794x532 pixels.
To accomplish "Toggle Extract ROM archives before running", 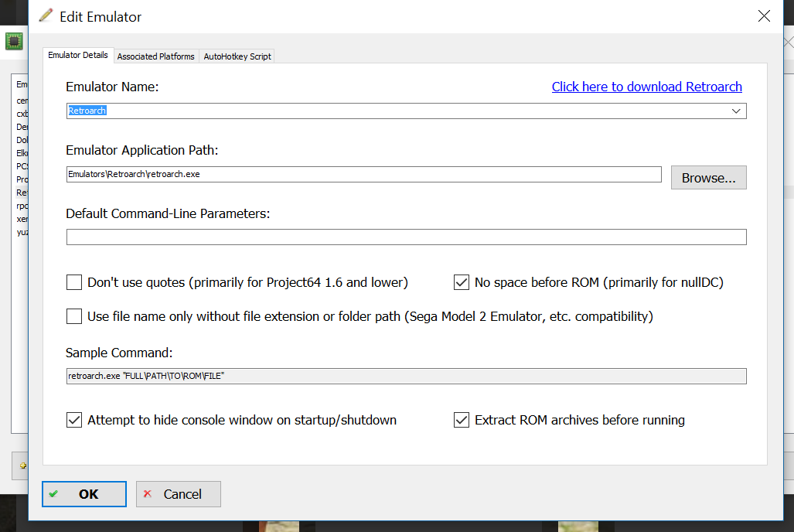I will [x=462, y=420].
